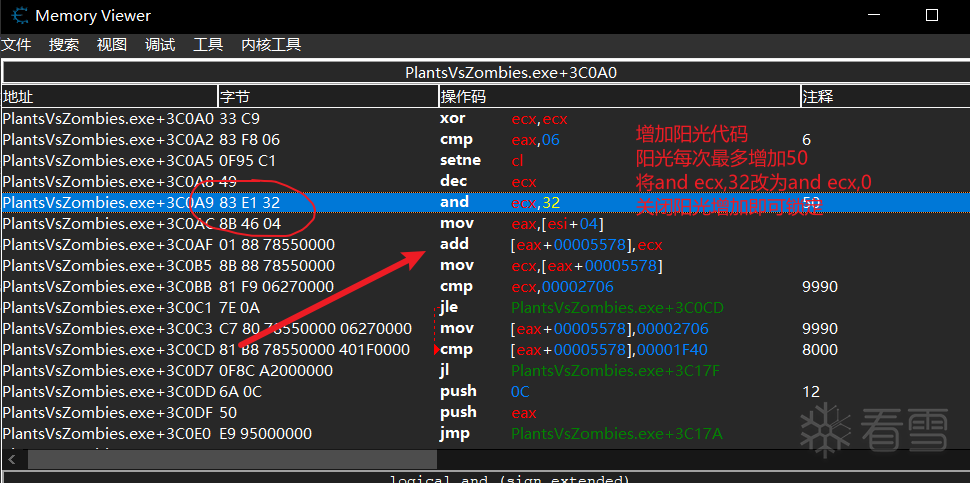Click the PlantsVsZombies.exe+3C0A0 header bar
Screen dimensions: 970x483
click(486, 72)
